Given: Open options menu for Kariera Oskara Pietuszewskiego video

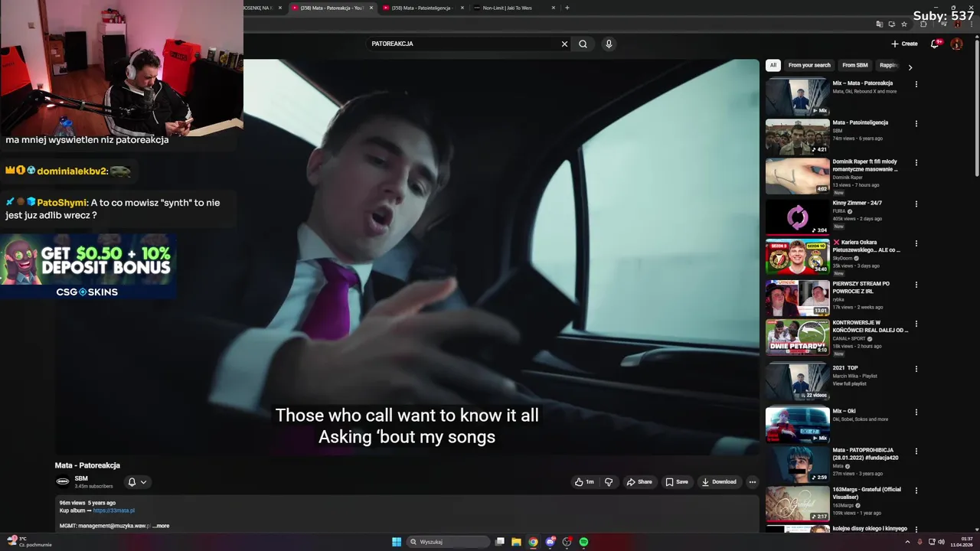Looking at the screenshot, I should [x=916, y=243].
